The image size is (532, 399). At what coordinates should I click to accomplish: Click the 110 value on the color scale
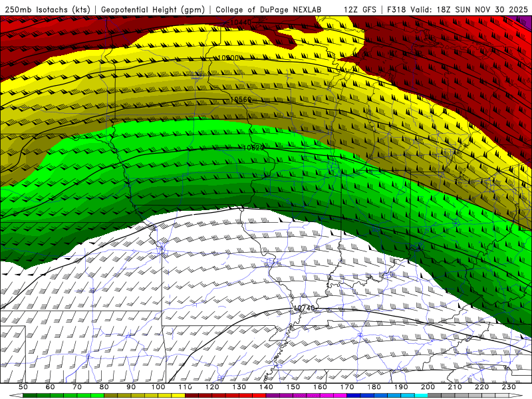(185, 387)
